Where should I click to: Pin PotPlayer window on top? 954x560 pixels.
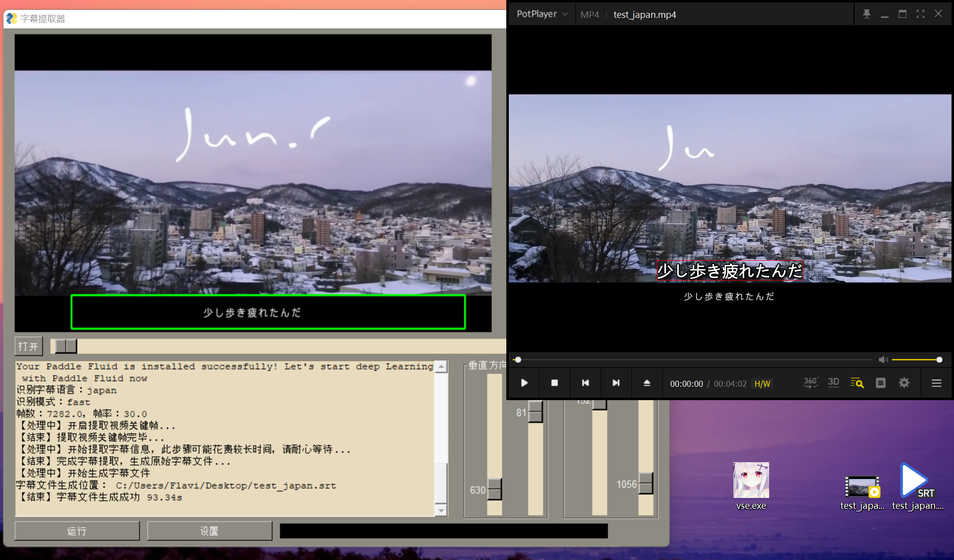[867, 14]
